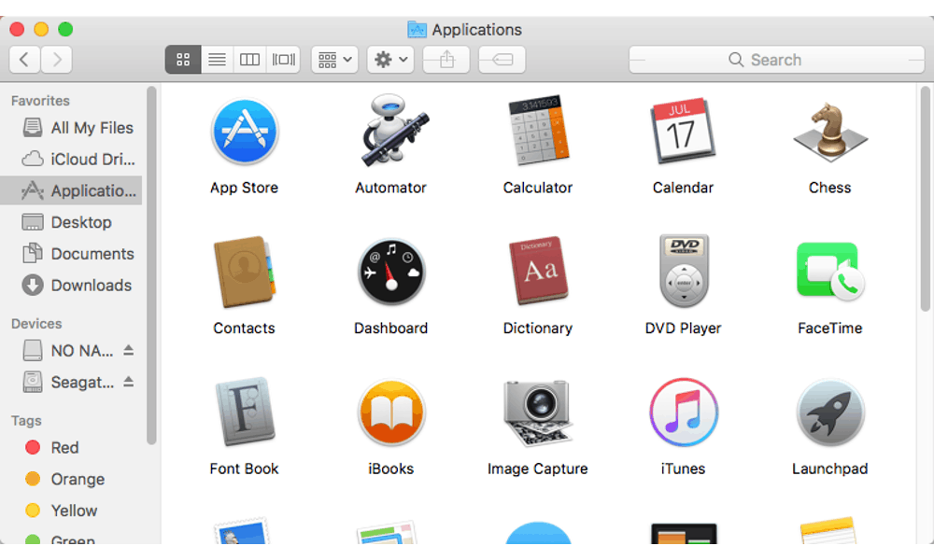The height and width of the screenshot is (560, 934).
Task: Open Documents in the sidebar
Action: point(72,254)
